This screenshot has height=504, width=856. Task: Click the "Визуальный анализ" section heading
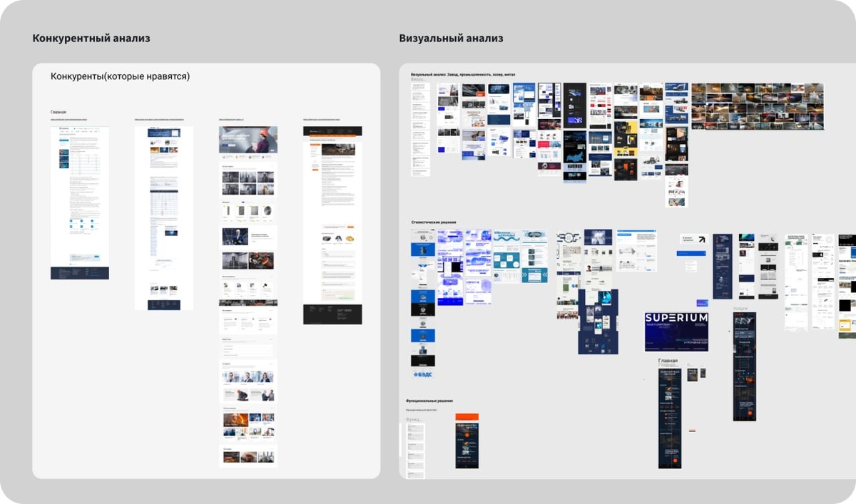(451, 38)
